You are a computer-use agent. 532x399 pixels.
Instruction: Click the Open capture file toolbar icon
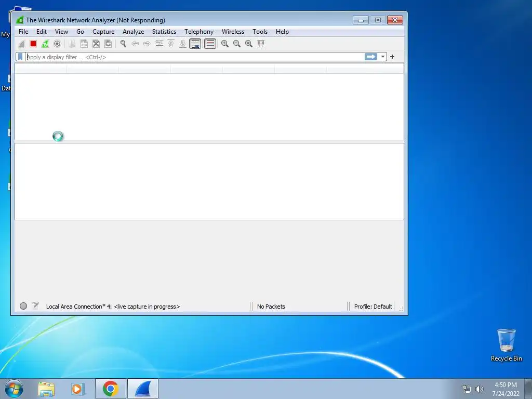(x=72, y=44)
